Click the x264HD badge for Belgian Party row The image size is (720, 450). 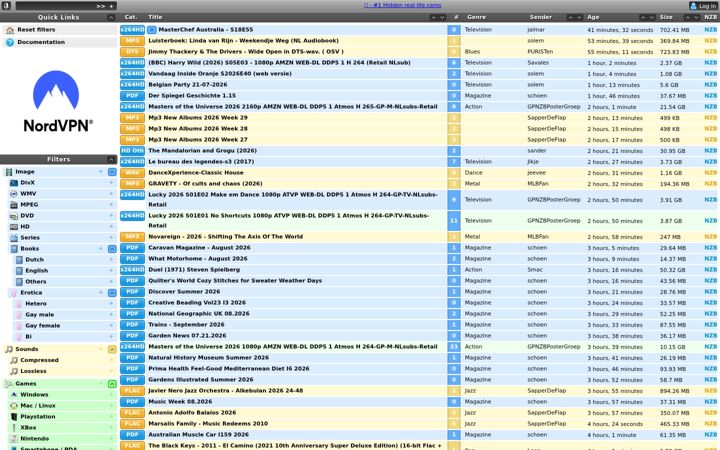[132, 85]
